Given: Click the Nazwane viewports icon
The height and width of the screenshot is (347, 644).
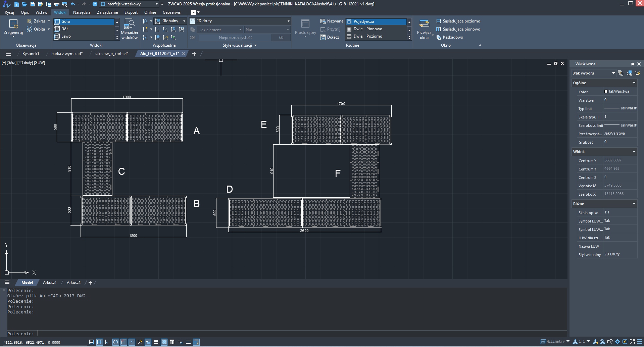Looking at the screenshot, I should [323, 21].
